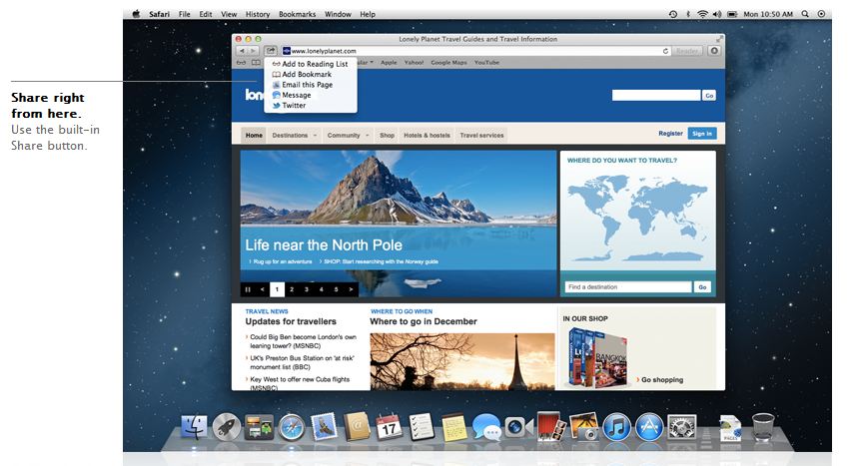Go back with the Safari back arrow
This screenshot has width=868, height=466.
243,51
